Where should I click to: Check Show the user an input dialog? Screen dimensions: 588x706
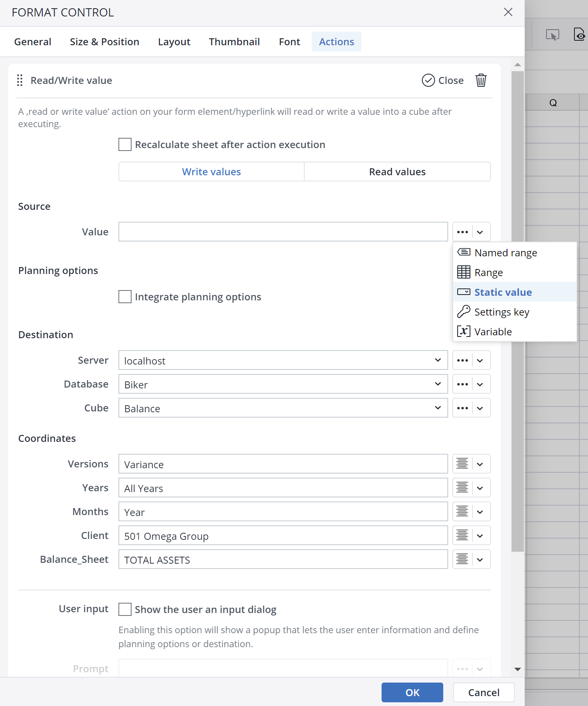125,609
